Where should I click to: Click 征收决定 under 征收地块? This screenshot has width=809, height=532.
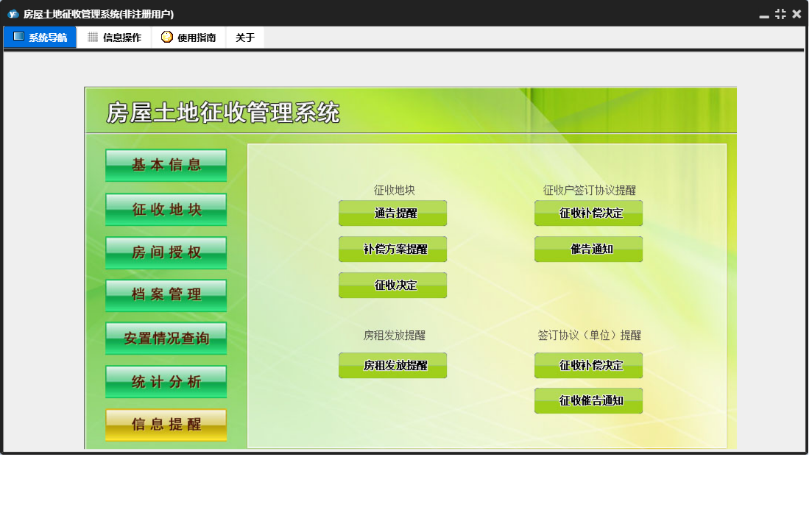coord(392,285)
